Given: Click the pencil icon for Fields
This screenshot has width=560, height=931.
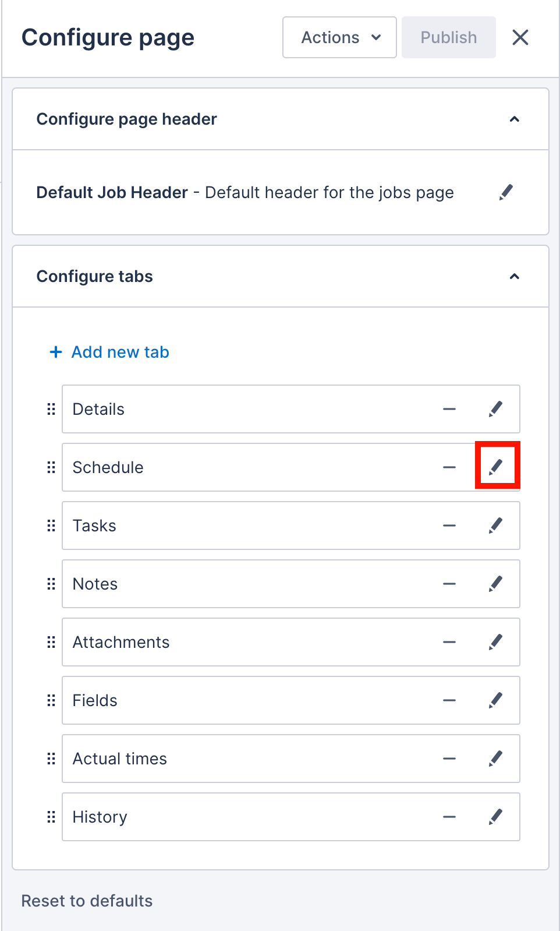Looking at the screenshot, I should click(x=495, y=700).
